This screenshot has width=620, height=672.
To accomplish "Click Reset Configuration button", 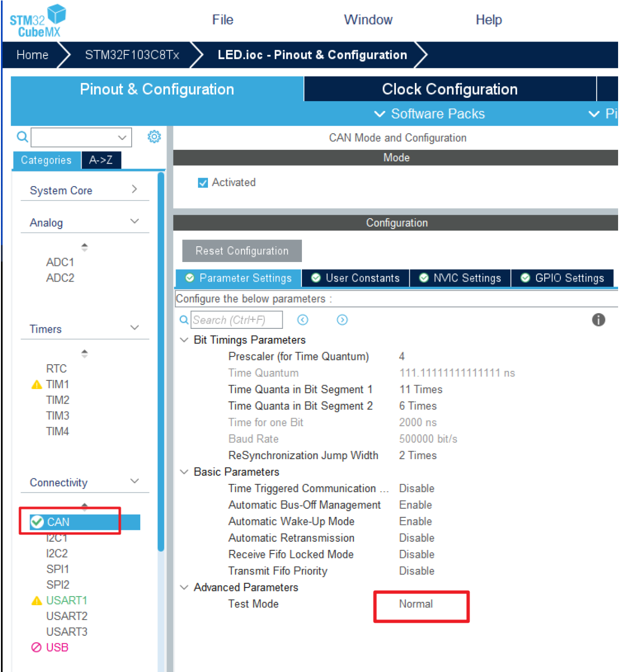I will pos(242,251).
